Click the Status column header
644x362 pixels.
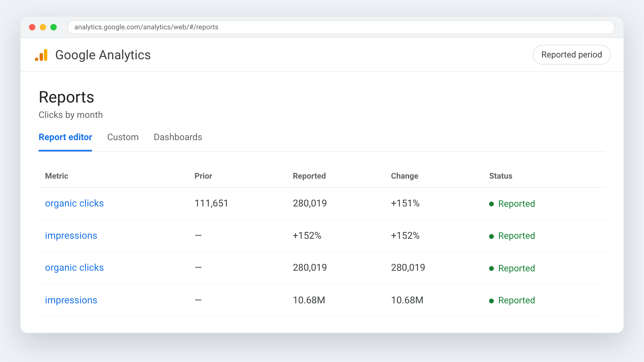[500, 176]
